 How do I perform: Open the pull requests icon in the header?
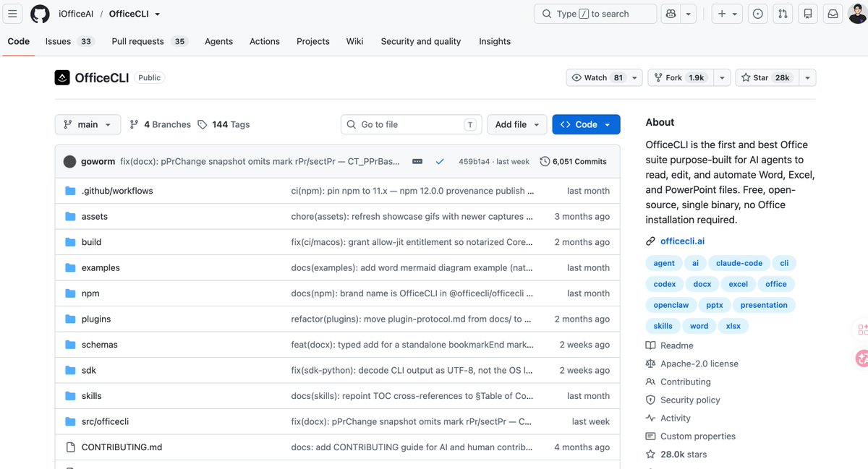point(783,14)
